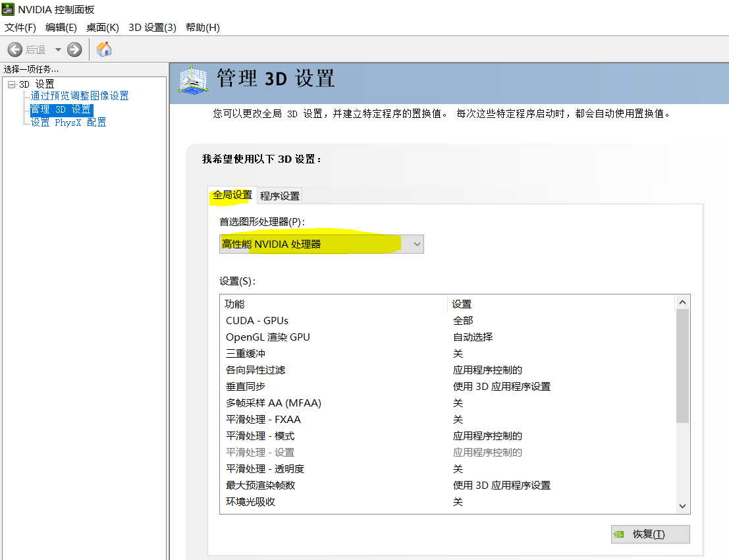Click the 自动选择 value for OpenGL GPU
Image resolution: width=729 pixels, height=560 pixels.
473,337
